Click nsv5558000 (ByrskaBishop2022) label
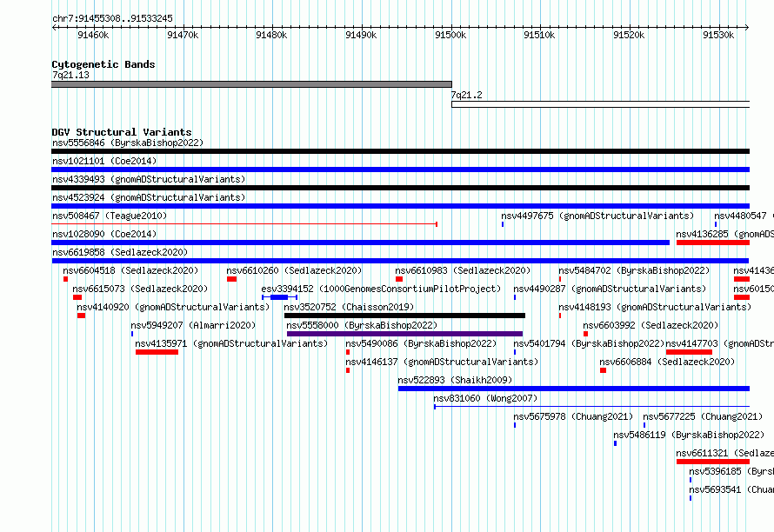This screenshot has height=532, width=774. tap(362, 325)
